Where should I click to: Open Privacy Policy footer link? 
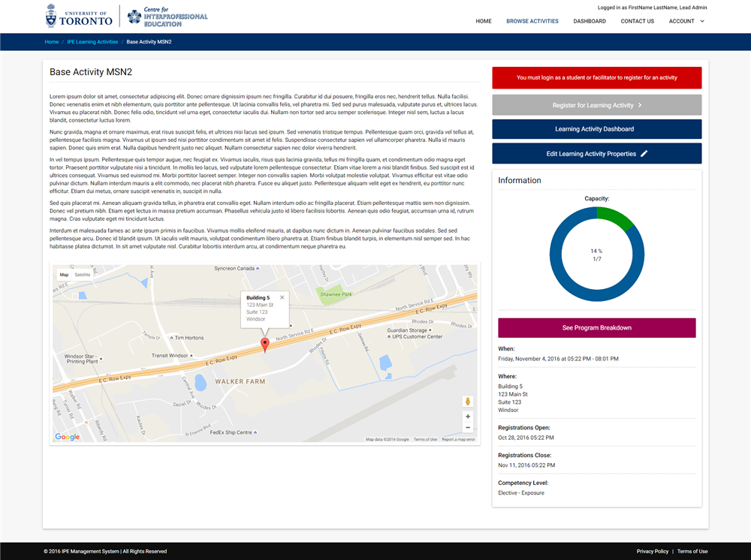coord(653,552)
